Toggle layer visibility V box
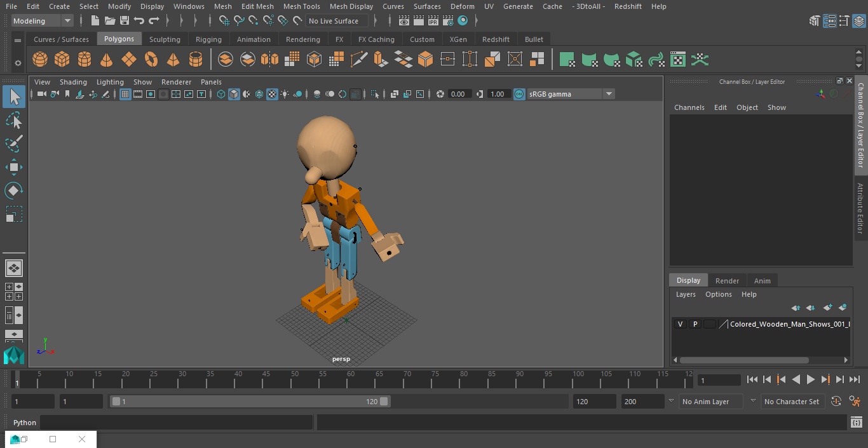868x448 pixels. pos(680,324)
